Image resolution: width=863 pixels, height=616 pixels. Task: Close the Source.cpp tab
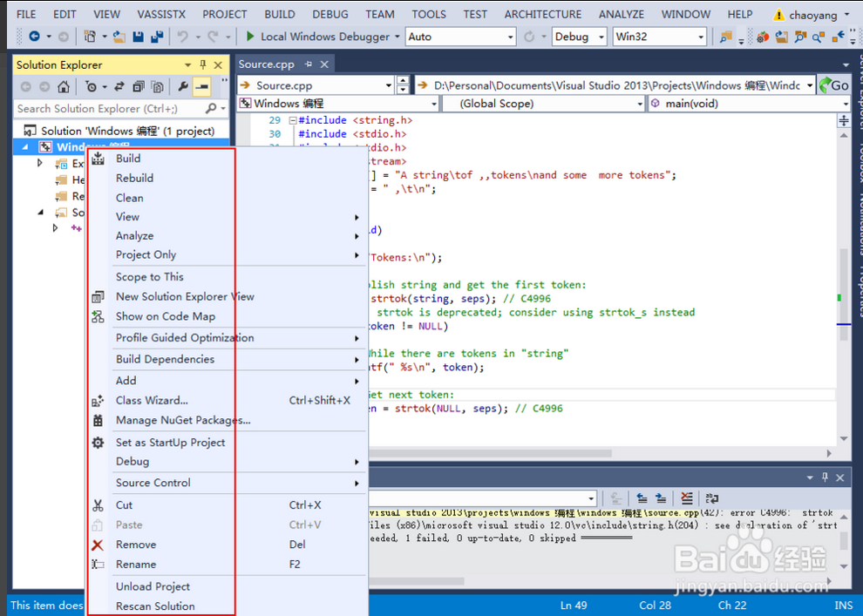(x=325, y=64)
